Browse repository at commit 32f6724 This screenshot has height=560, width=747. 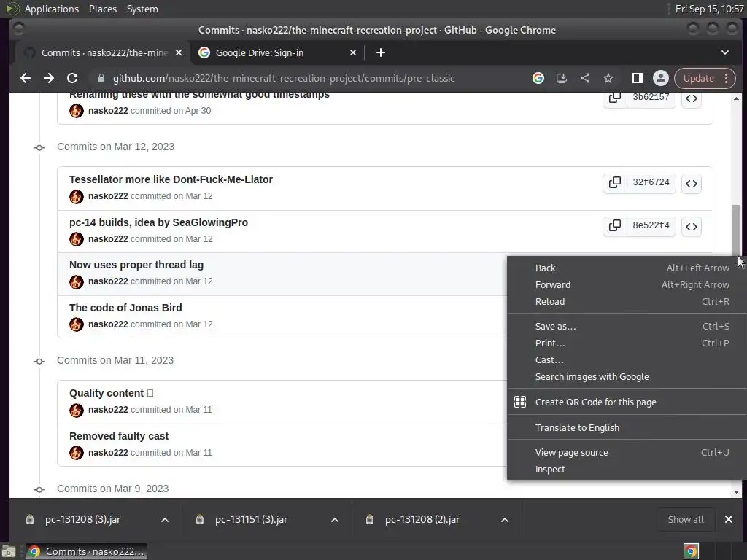(692, 183)
